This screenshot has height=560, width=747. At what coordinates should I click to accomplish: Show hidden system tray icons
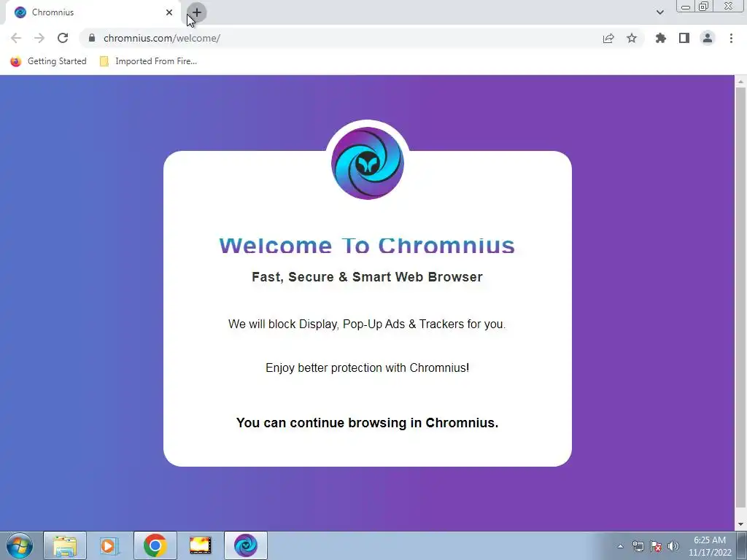tap(620, 546)
